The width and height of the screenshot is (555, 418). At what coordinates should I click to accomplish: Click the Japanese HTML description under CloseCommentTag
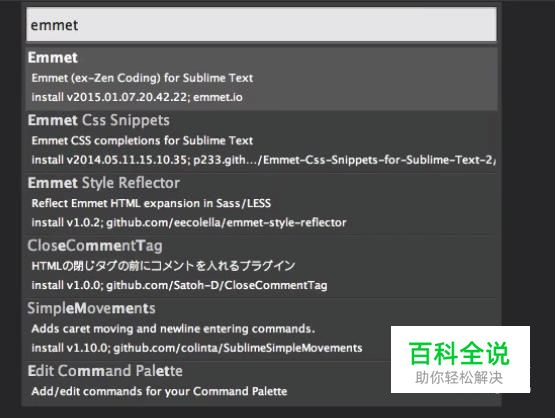point(163,266)
